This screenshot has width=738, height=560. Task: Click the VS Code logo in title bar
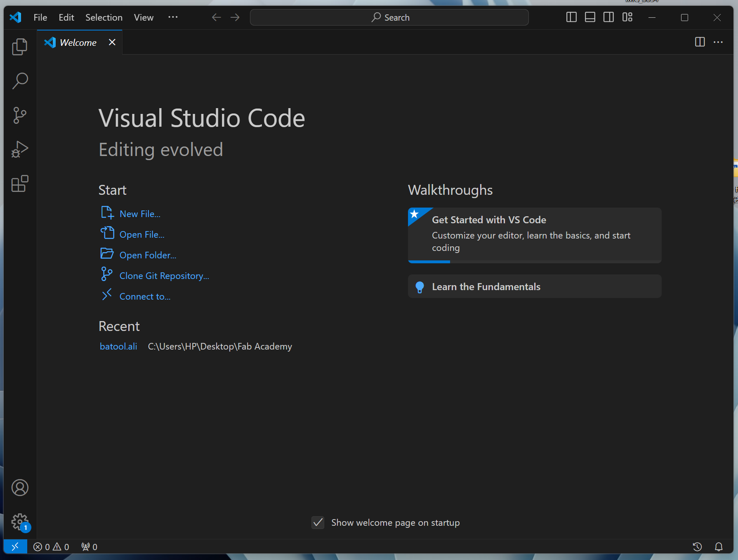pos(16,17)
